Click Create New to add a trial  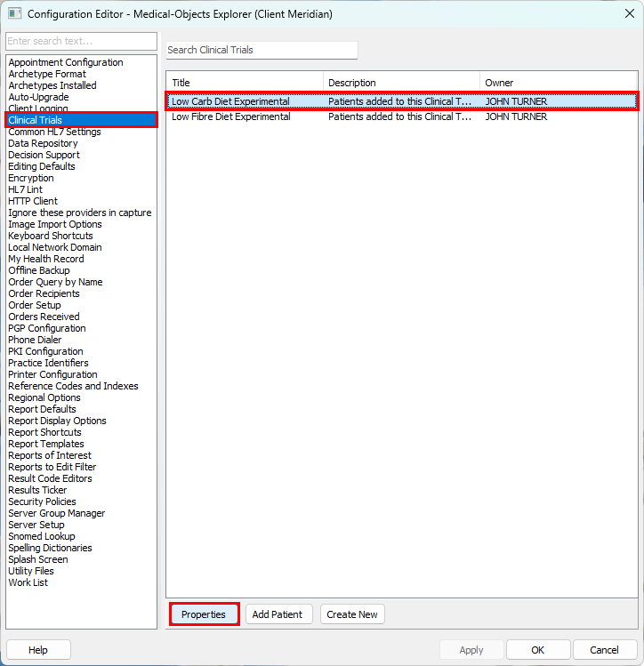[x=352, y=614]
